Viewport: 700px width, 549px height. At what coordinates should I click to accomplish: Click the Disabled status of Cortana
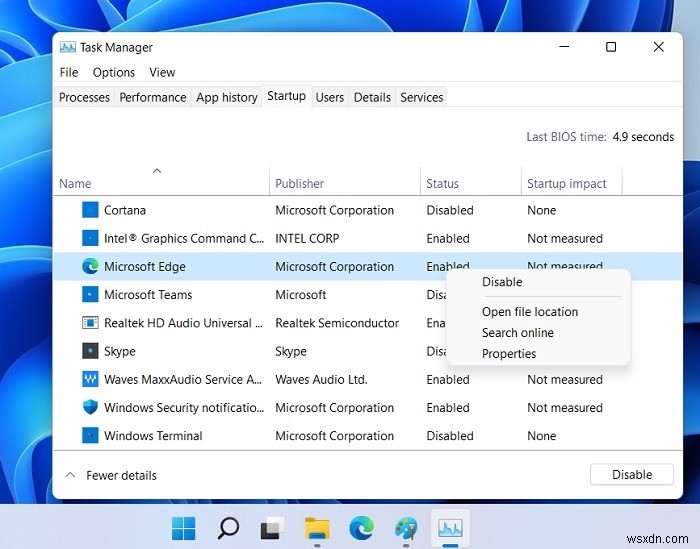tap(450, 210)
